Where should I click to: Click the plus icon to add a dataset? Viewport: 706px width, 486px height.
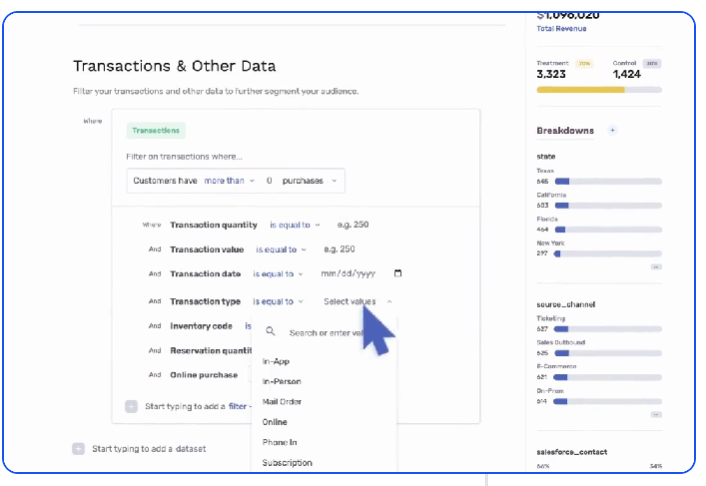[78, 449]
